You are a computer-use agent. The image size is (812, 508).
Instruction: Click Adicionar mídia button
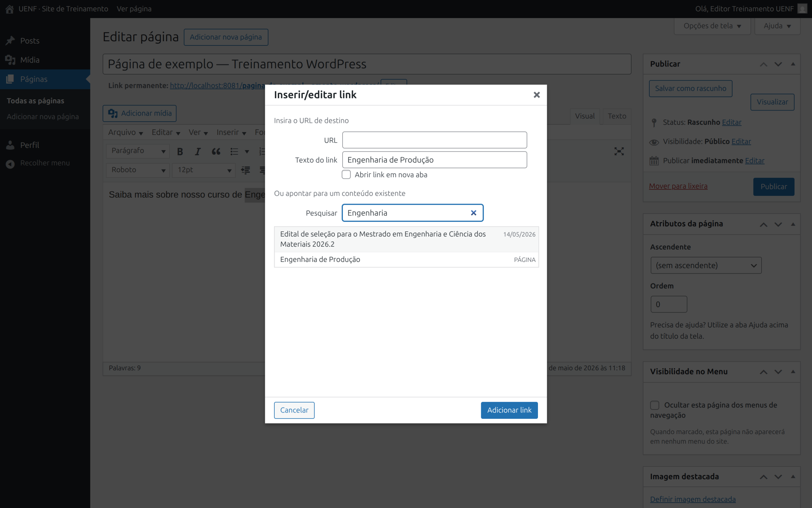tap(140, 114)
